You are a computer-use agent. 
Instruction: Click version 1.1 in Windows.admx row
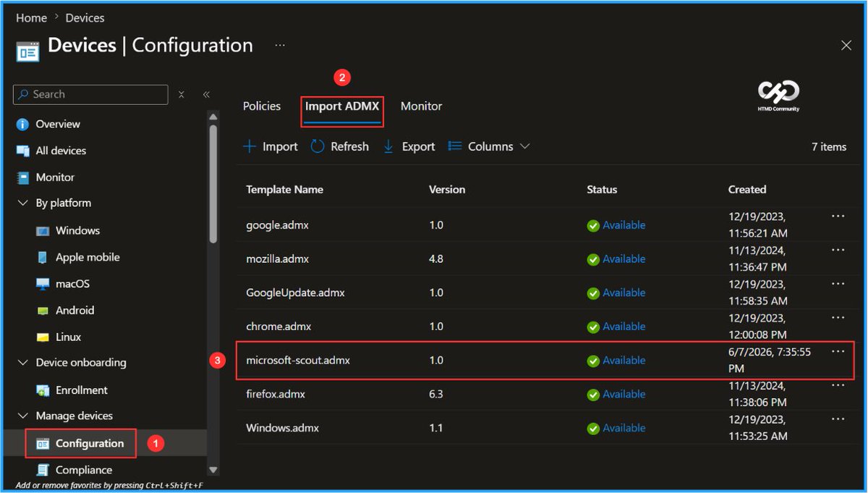click(x=436, y=428)
